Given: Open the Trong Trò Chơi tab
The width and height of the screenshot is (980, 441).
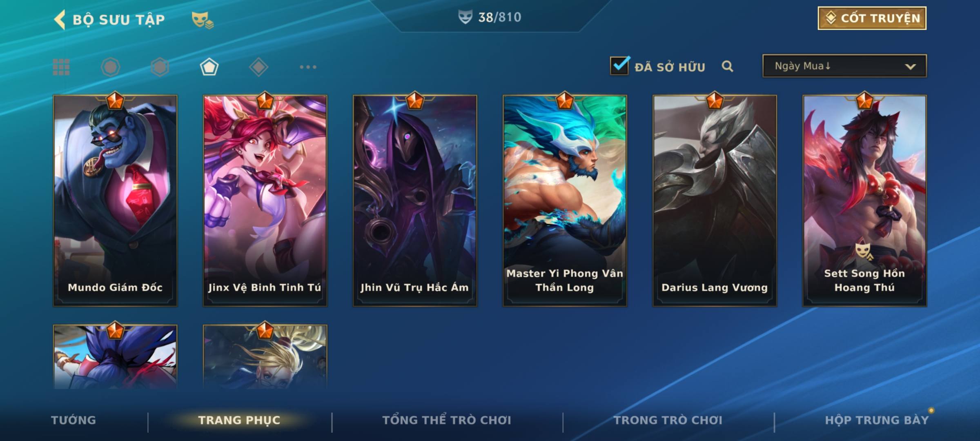Looking at the screenshot, I should pyautogui.click(x=668, y=420).
